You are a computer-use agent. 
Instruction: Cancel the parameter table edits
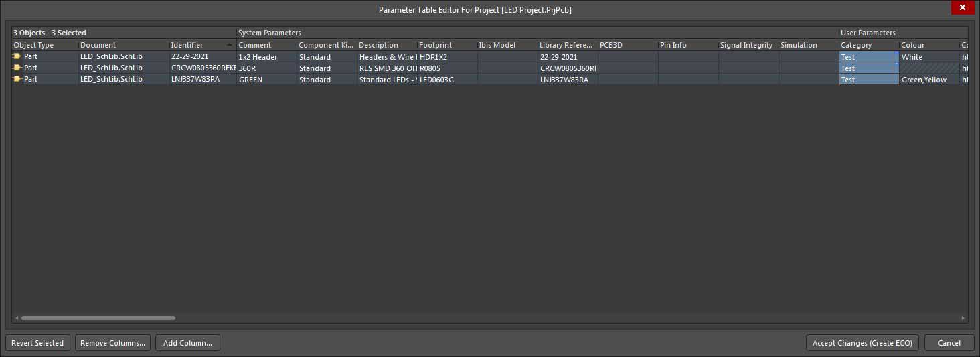[x=949, y=343]
